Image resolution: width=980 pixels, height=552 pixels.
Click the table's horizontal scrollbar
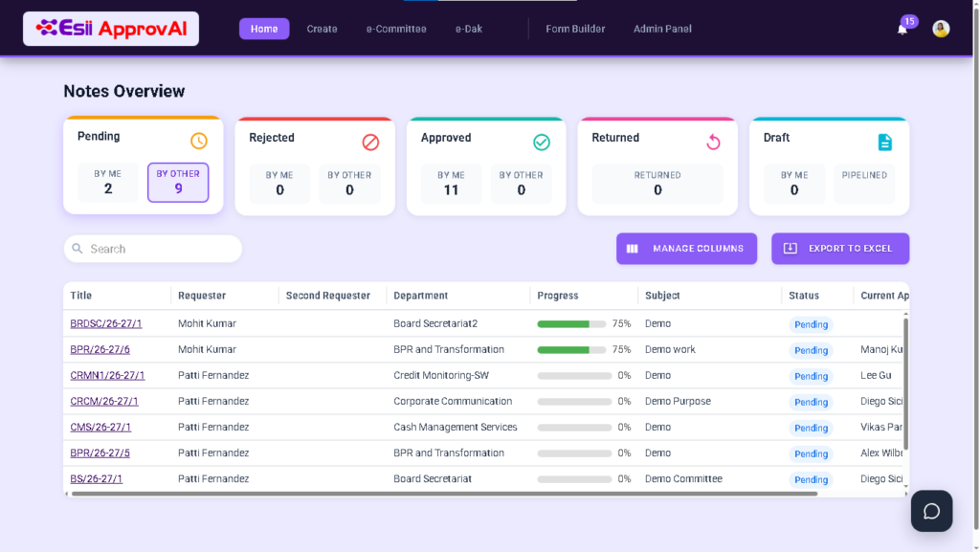[x=444, y=494]
